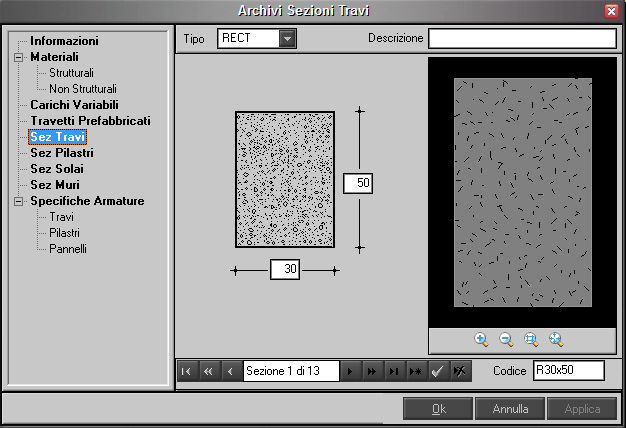Click the Codice field containing R30x50
The width and height of the screenshot is (626, 428).
coord(568,371)
